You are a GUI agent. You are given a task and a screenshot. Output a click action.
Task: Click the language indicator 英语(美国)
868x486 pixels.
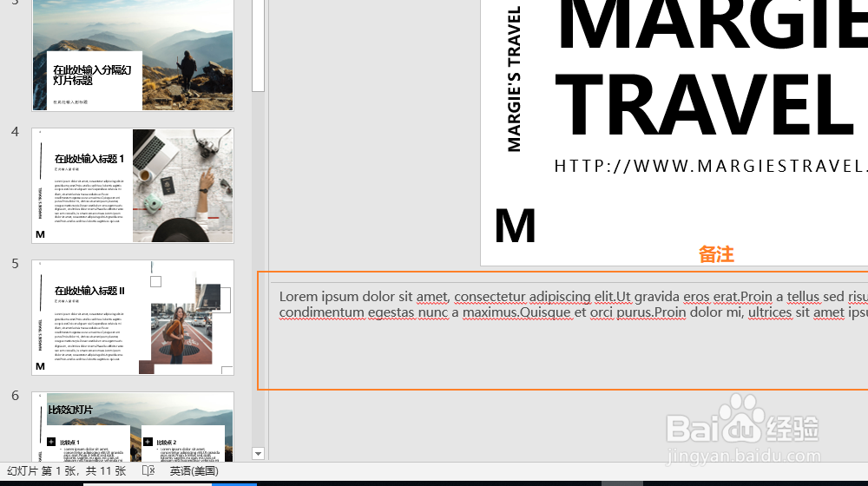click(194, 471)
